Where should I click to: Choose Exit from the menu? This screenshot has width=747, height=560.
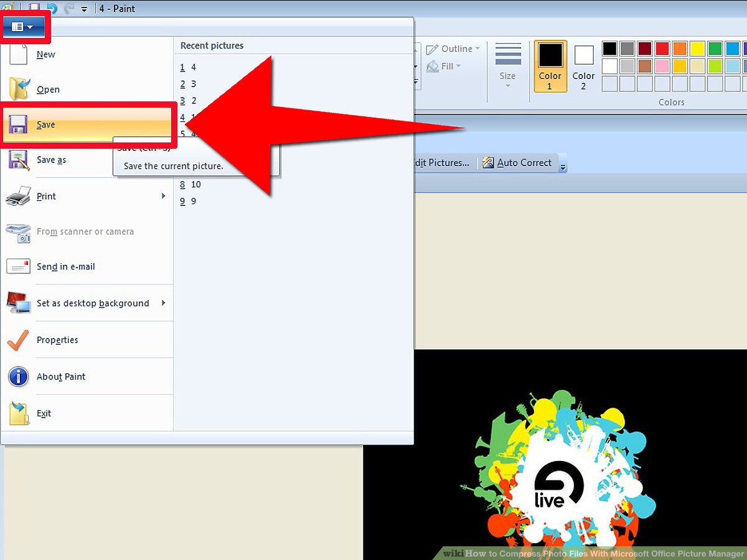coord(19,413)
